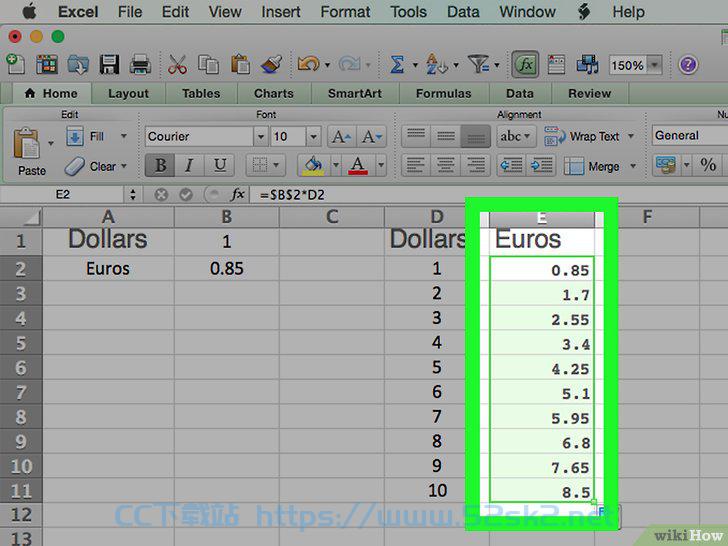Click the Format Painter brush icon
The height and width of the screenshot is (546, 728).
click(x=272, y=65)
